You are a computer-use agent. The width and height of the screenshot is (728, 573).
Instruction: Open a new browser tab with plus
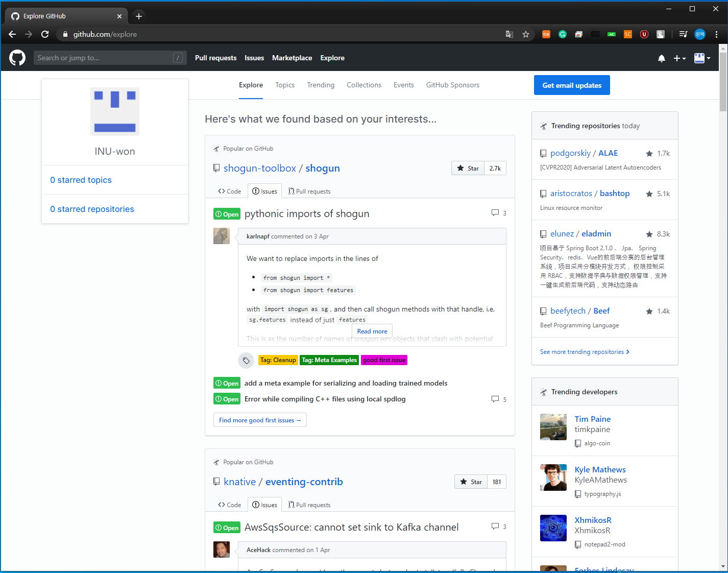tap(139, 16)
